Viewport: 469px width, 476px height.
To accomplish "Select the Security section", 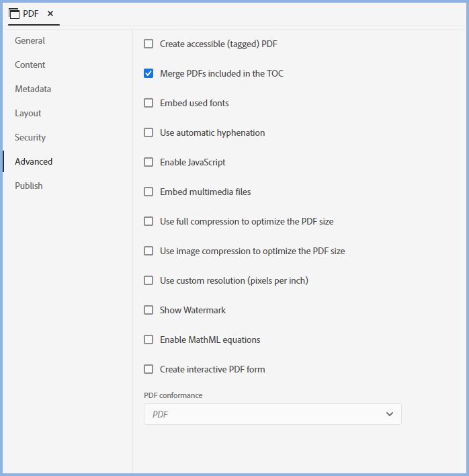I will pos(30,138).
